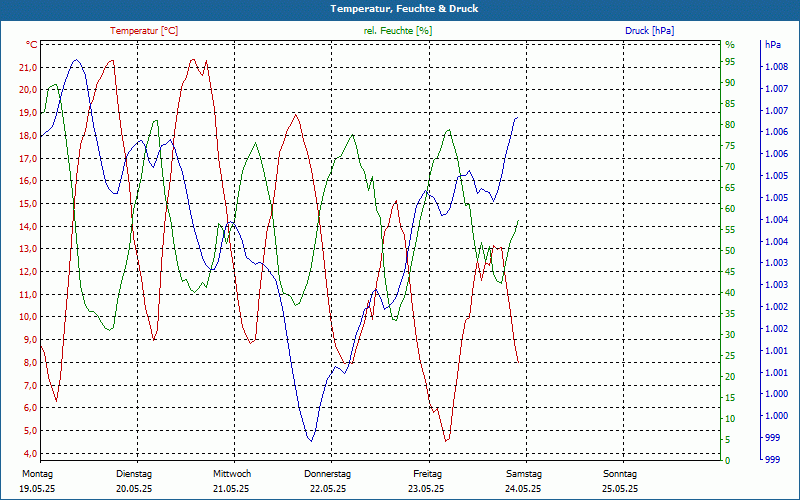Click the '15' value on humidity axis

pos(730,397)
